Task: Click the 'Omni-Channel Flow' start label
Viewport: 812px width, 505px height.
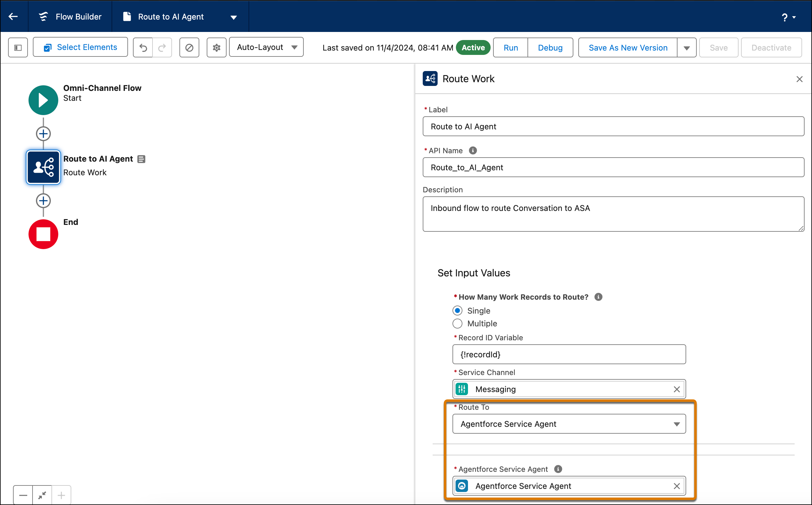Action: click(x=102, y=88)
